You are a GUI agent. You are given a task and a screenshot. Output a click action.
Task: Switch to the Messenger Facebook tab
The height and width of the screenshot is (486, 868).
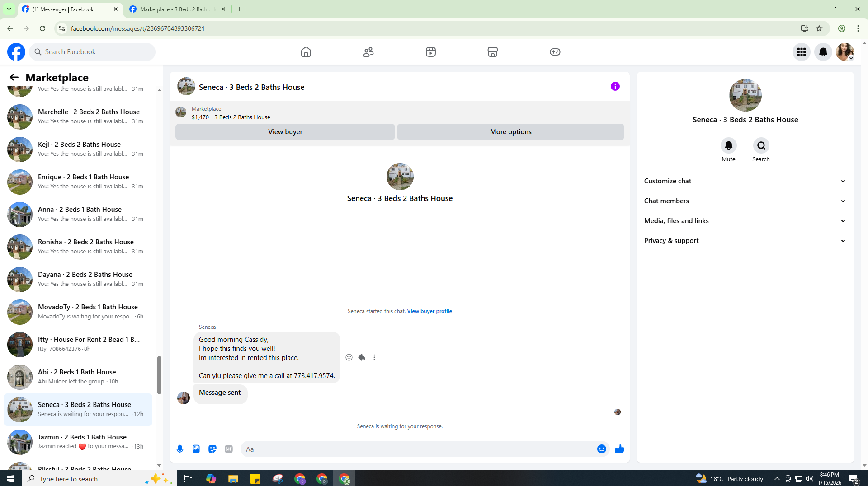(70, 9)
